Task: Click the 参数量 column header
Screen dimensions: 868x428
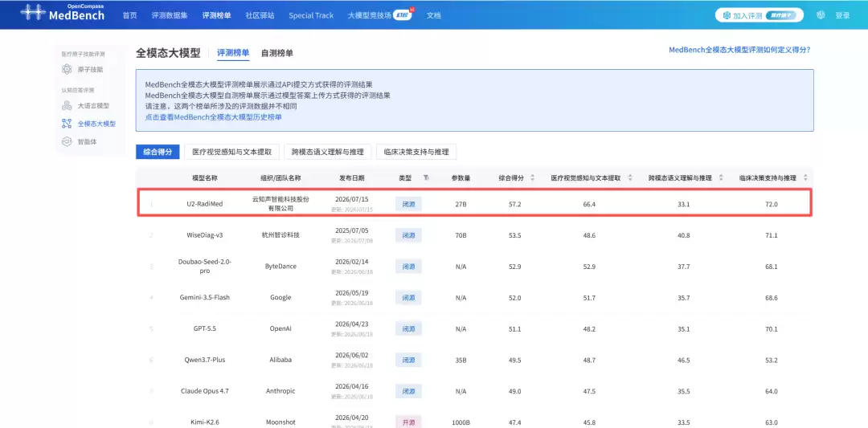Action: click(x=461, y=178)
